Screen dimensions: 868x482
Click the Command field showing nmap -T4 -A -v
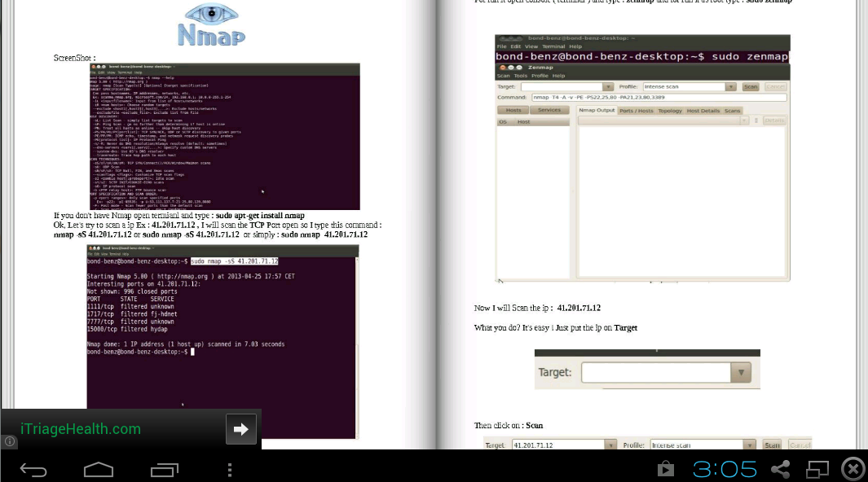[659, 97]
